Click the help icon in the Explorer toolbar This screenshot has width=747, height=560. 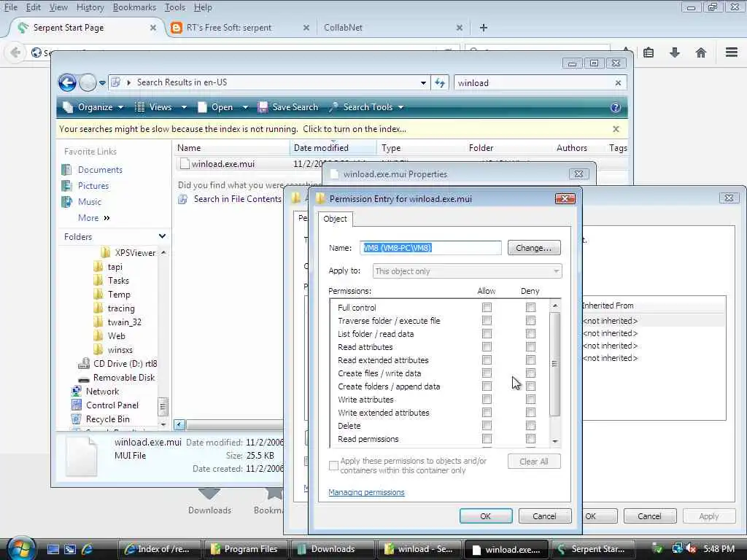616,107
